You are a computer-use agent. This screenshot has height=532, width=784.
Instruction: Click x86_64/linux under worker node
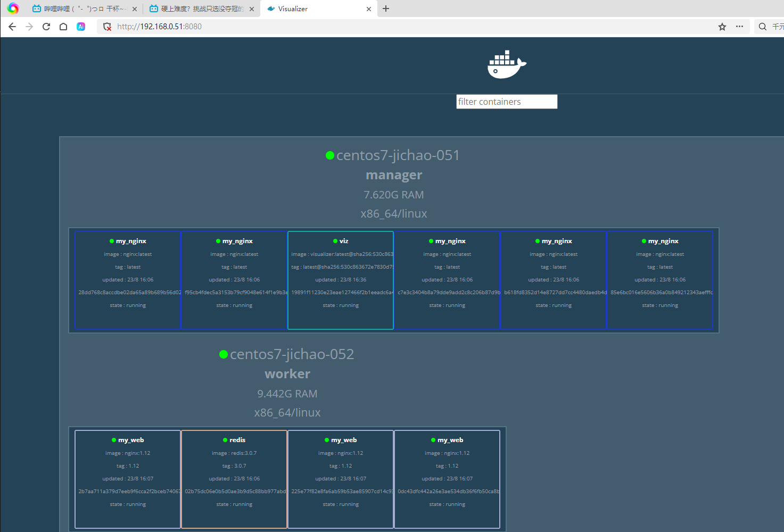[x=287, y=413]
